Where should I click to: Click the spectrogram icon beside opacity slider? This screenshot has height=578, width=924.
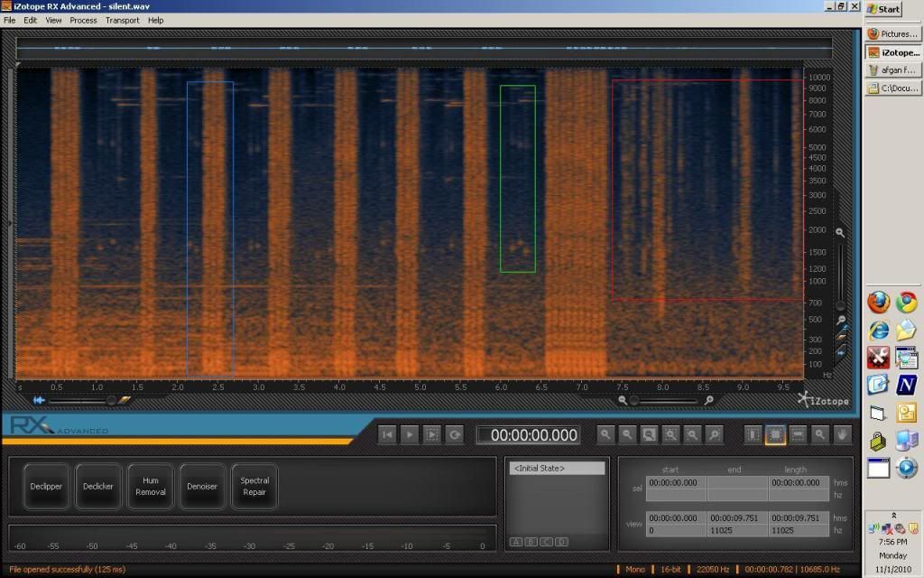(125, 400)
